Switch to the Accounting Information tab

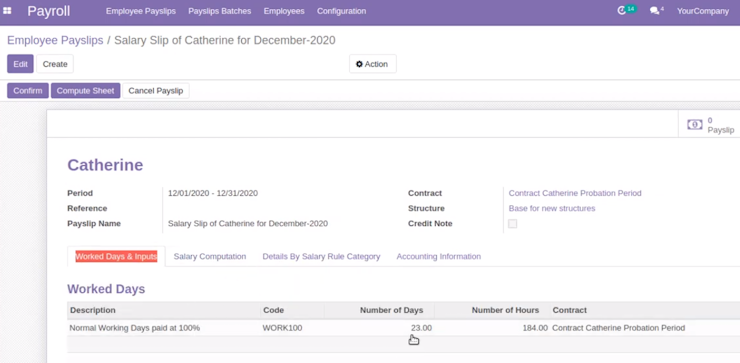(438, 256)
